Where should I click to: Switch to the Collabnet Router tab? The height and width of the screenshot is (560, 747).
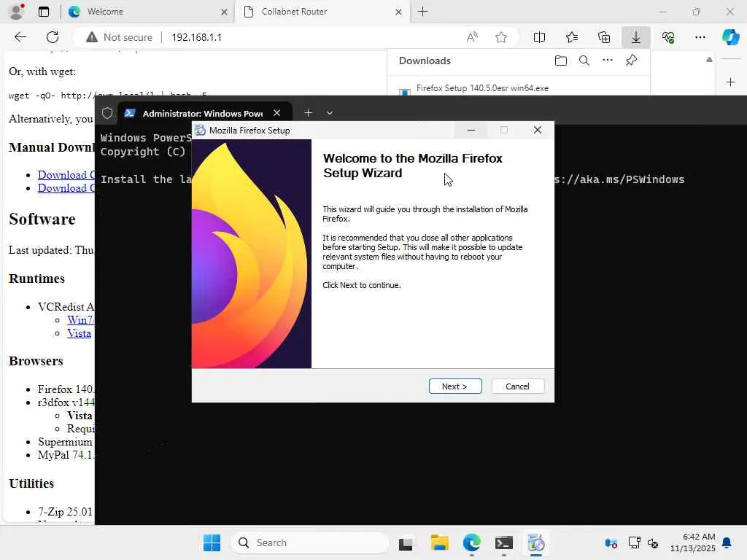[x=322, y=12]
